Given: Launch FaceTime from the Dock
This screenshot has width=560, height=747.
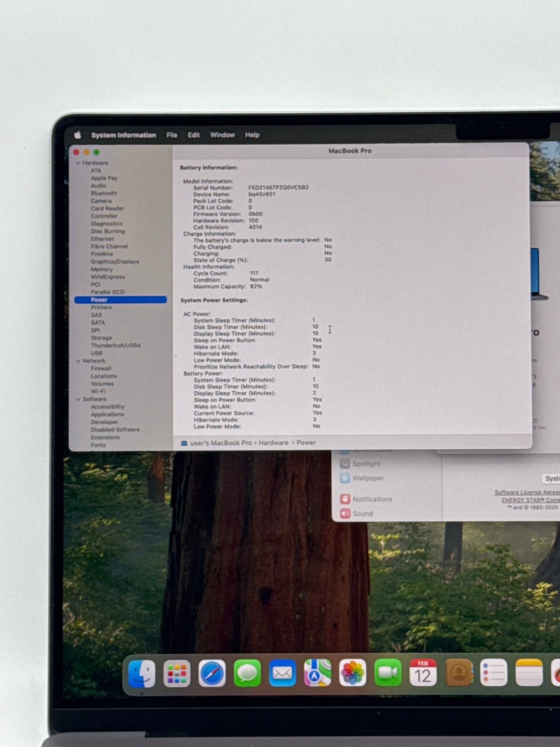Looking at the screenshot, I should coord(388,674).
